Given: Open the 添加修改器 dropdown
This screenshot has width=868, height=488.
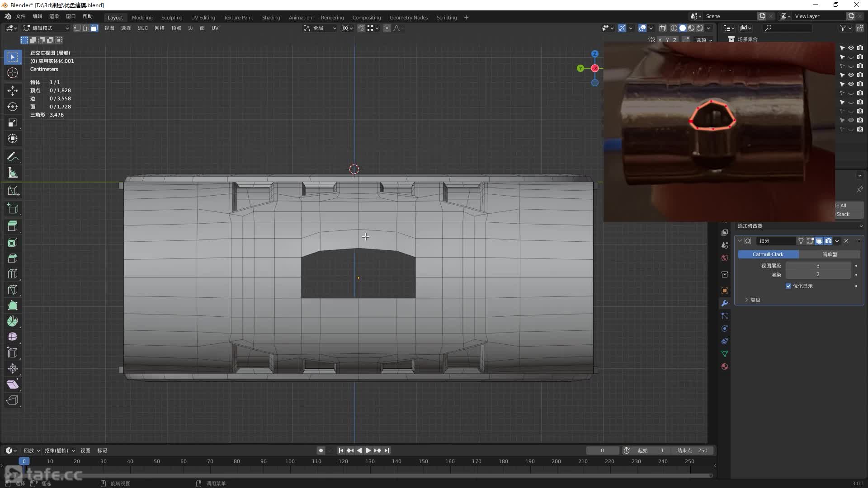Looking at the screenshot, I should pos(800,226).
